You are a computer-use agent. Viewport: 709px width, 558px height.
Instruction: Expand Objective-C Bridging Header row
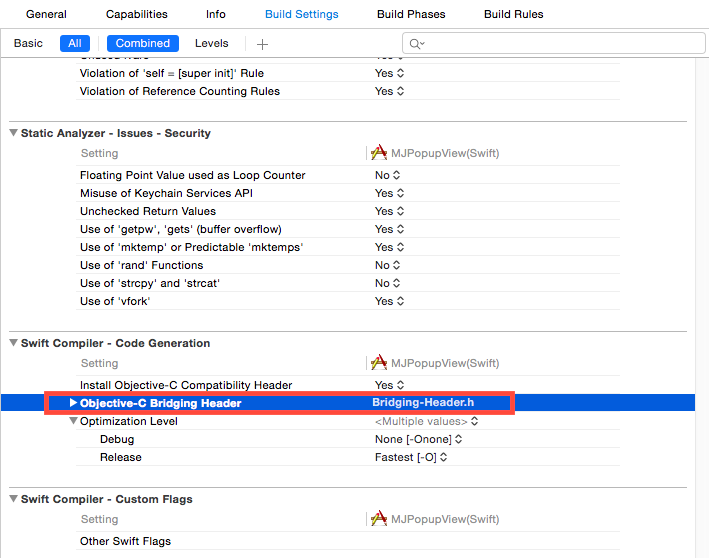[x=73, y=403]
